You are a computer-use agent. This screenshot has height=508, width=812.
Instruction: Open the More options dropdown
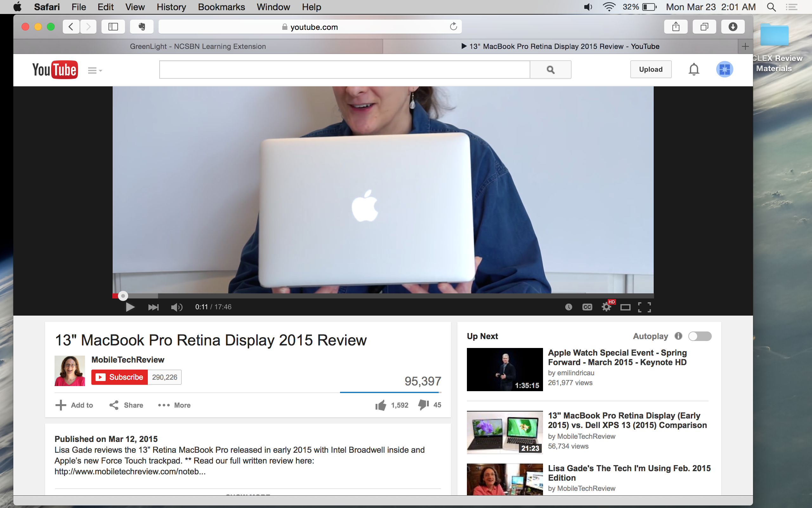(x=174, y=405)
